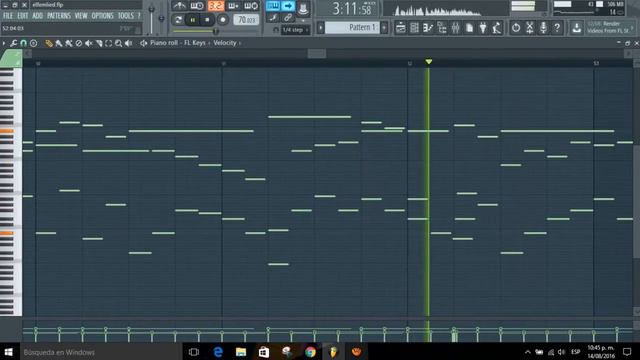This screenshot has width=640, height=360.
Task: Select the selection dashed-rectangle tool
Action: (x=109, y=43)
